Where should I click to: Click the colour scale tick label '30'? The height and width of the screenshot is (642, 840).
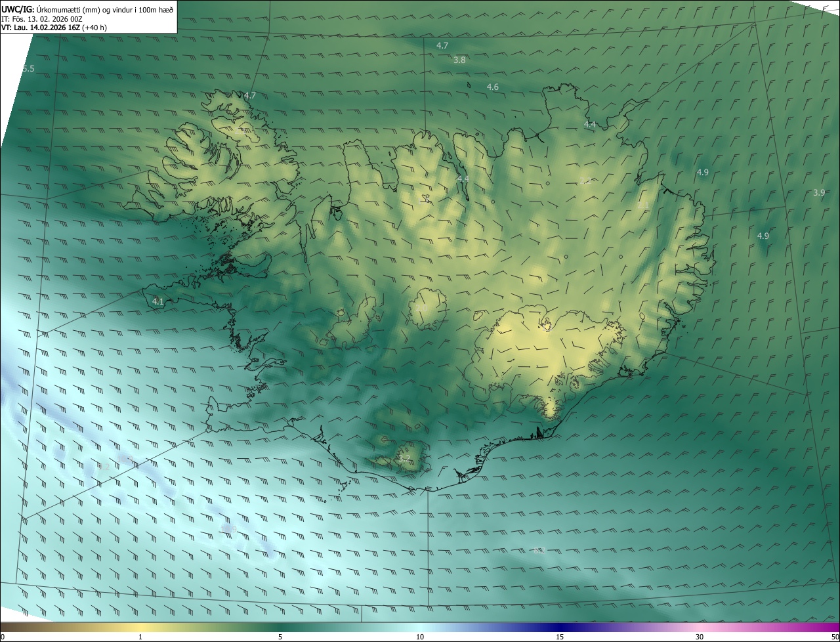point(700,637)
